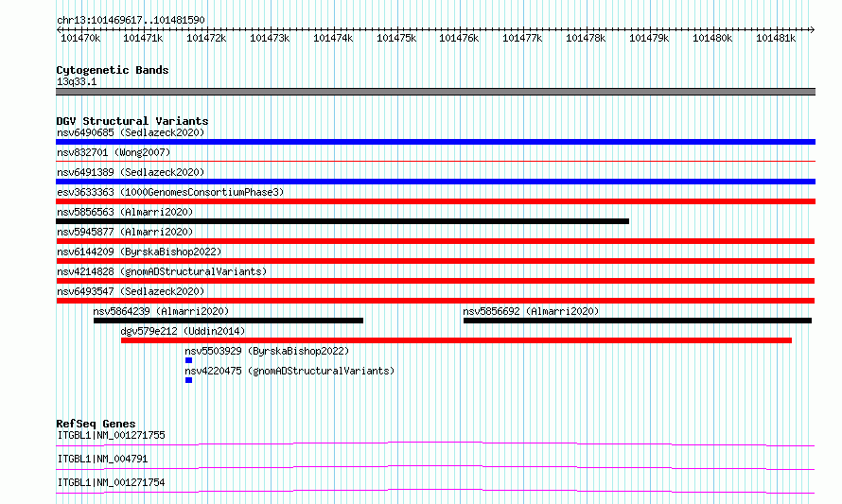Open the dgv579e212 (Uddin2014) label
Viewport: 842px width, 504px height.
(183, 331)
